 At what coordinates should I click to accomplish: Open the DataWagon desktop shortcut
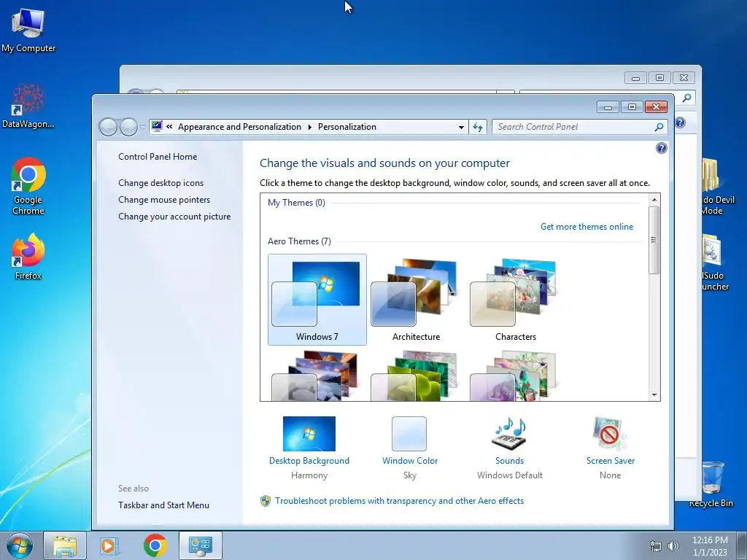pyautogui.click(x=28, y=106)
